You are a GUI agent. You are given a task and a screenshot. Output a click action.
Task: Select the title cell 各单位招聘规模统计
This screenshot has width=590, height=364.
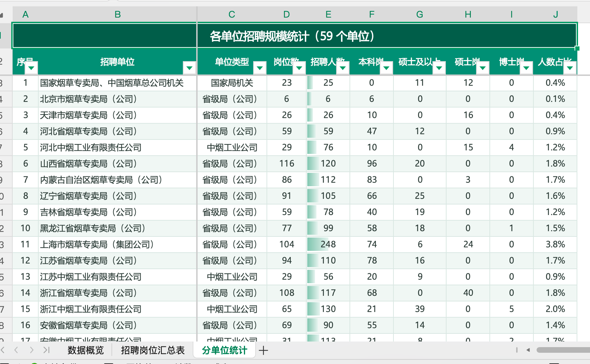[x=295, y=35]
